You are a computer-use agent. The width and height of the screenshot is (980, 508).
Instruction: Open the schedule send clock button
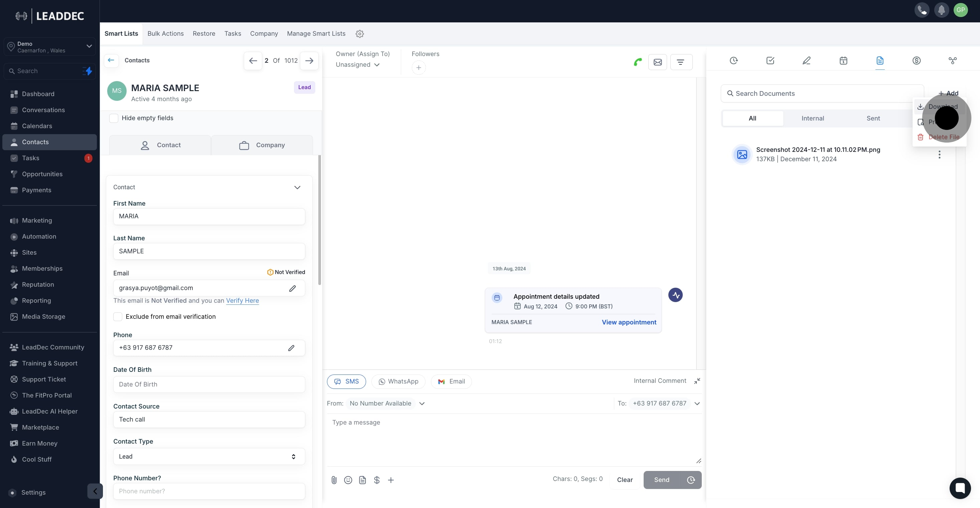coord(691,480)
